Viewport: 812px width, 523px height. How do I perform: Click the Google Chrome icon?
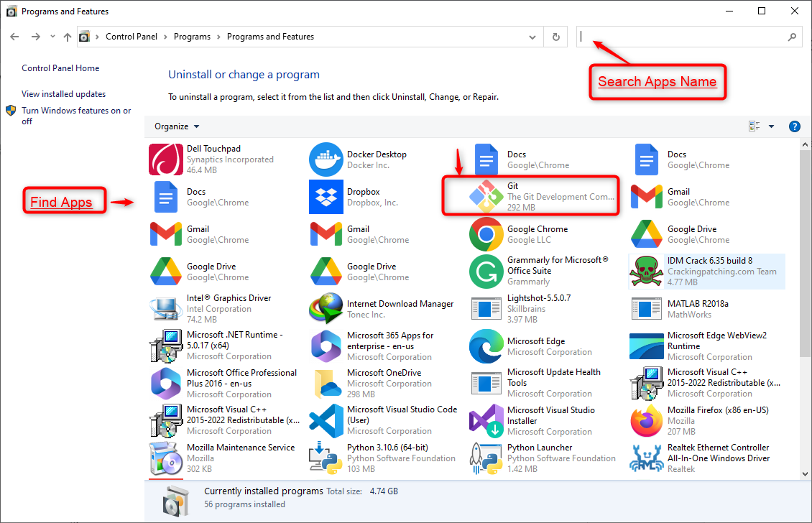(x=486, y=234)
